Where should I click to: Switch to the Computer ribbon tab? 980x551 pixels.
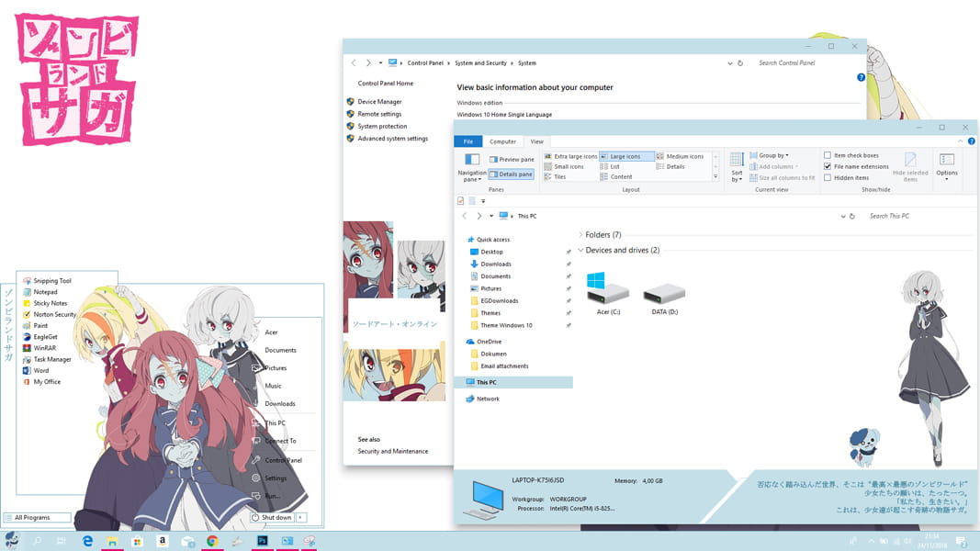click(503, 141)
